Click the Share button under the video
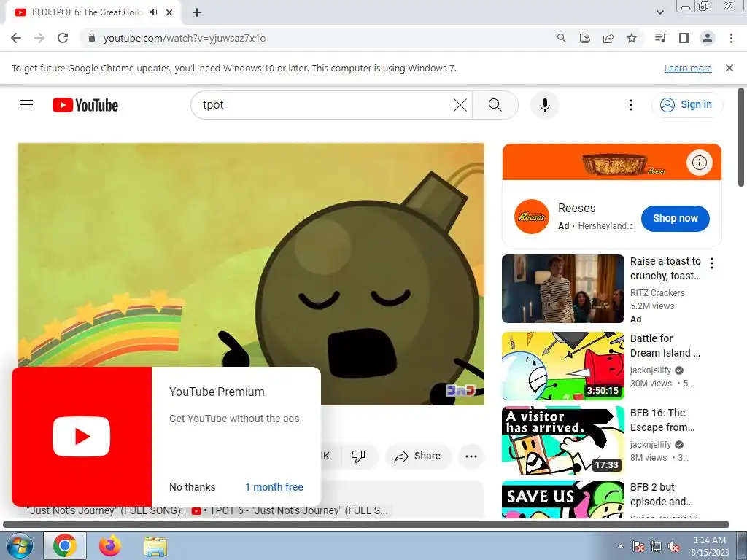The width and height of the screenshot is (747, 560). (417, 456)
